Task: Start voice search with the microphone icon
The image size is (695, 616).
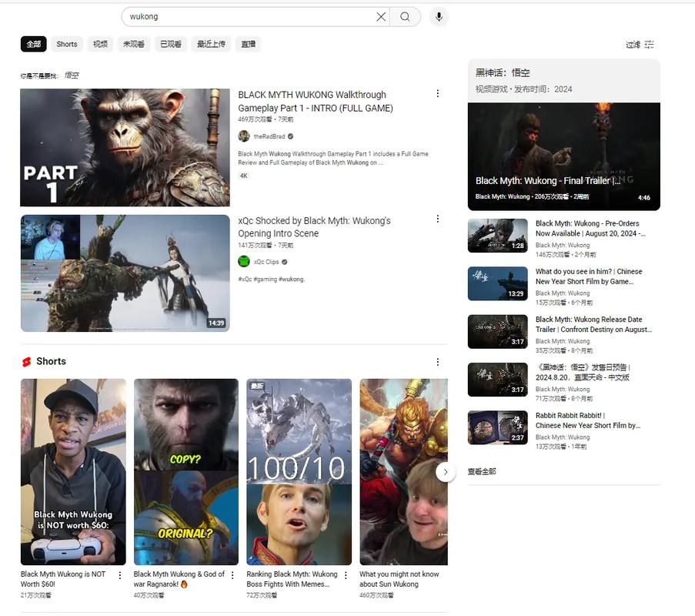Action: coord(439,17)
